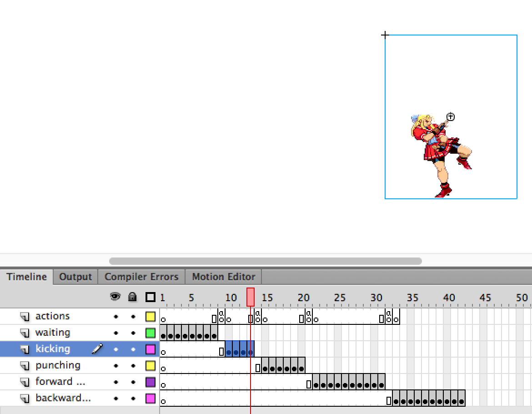Open the Compiler Errors tab
This screenshot has width=532, height=414.
pyautogui.click(x=141, y=277)
